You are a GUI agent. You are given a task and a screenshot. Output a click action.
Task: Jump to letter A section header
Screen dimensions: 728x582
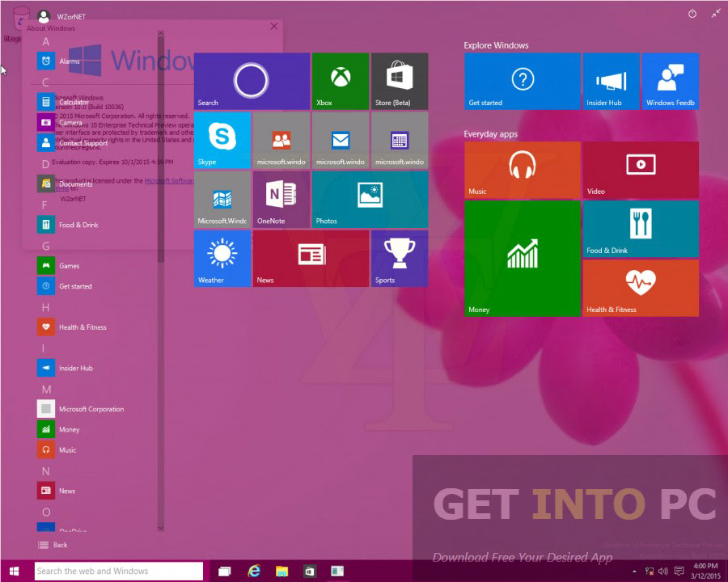[46, 42]
